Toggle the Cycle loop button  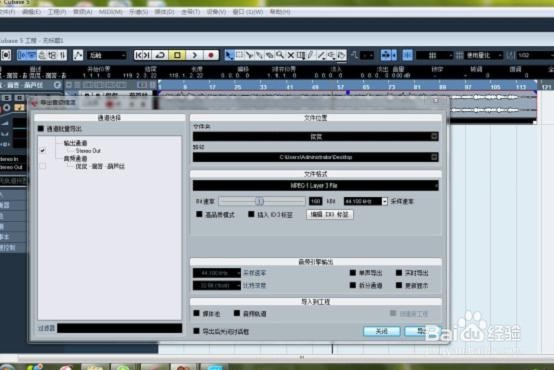[160, 55]
